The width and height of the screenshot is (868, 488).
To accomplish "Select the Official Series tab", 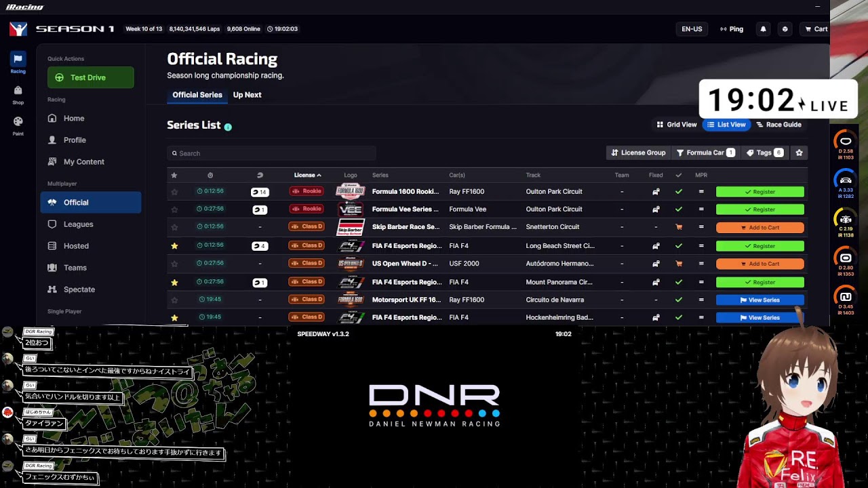I will [x=197, y=95].
